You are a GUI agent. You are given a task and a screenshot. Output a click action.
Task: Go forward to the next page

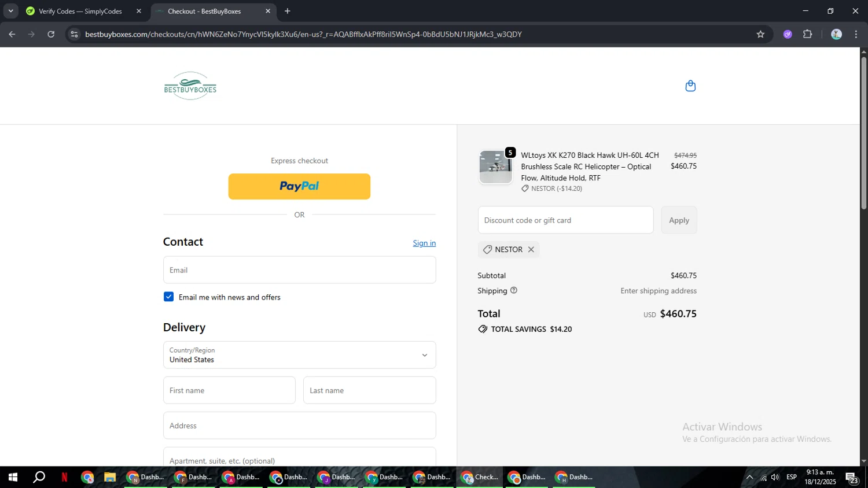(31, 34)
